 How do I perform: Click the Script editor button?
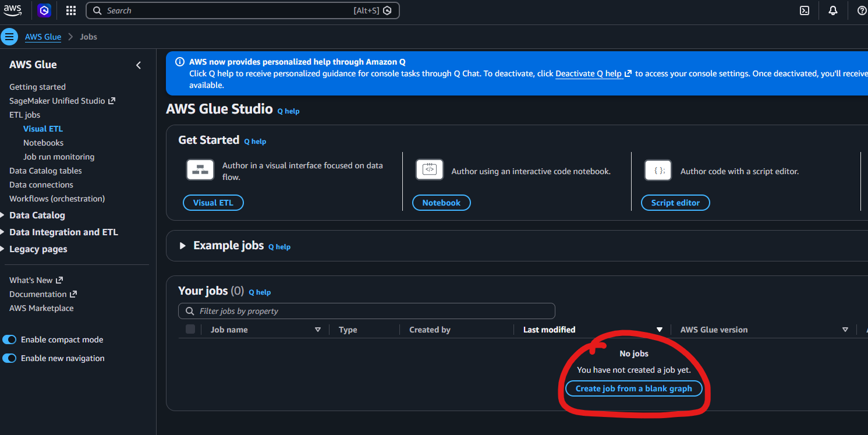pyautogui.click(x=675, y=203)
